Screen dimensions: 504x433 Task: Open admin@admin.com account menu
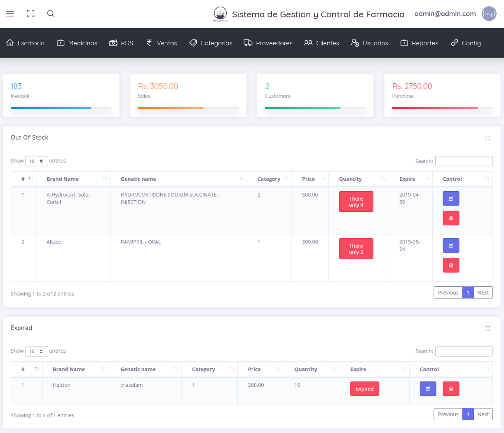pyautogui.click(x=445, y=14)
